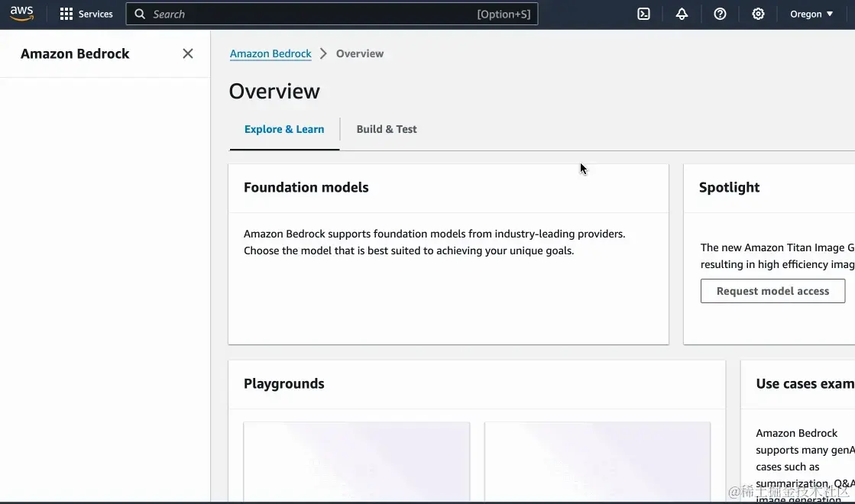Click the Spotlight heading
This screenshot has width=855, height=504.
pyautogui.click(x=729, y=187)
